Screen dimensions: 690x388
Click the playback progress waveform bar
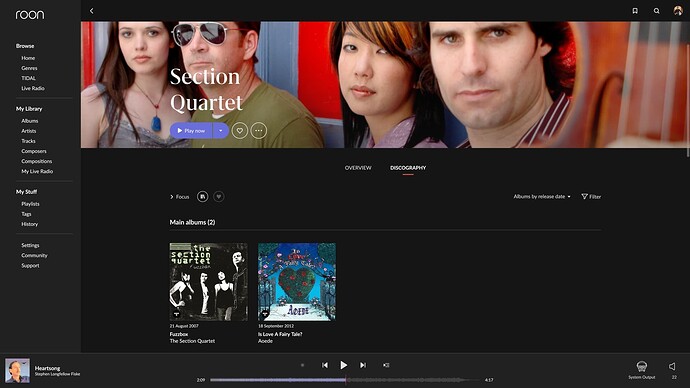coord(345,379)
